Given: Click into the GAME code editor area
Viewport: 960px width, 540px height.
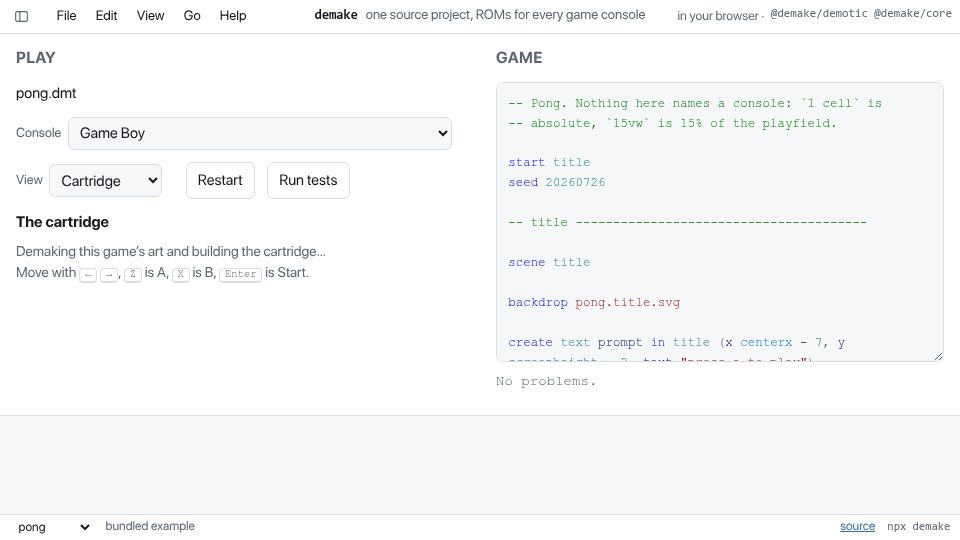Looking at the screenshot, I should [719, 222].
